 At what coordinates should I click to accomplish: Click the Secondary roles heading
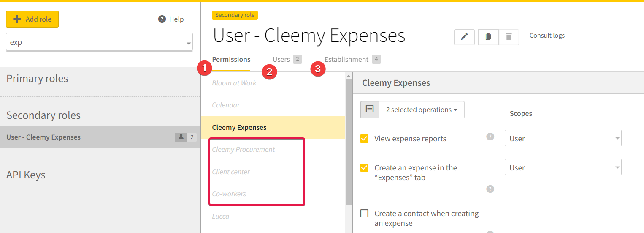coord(43,115)
